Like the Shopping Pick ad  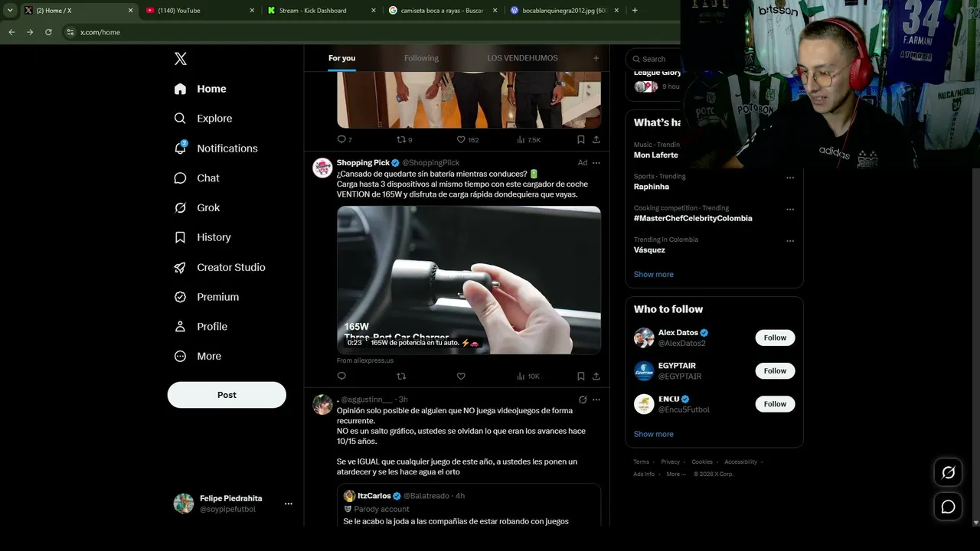pos(461,376)
